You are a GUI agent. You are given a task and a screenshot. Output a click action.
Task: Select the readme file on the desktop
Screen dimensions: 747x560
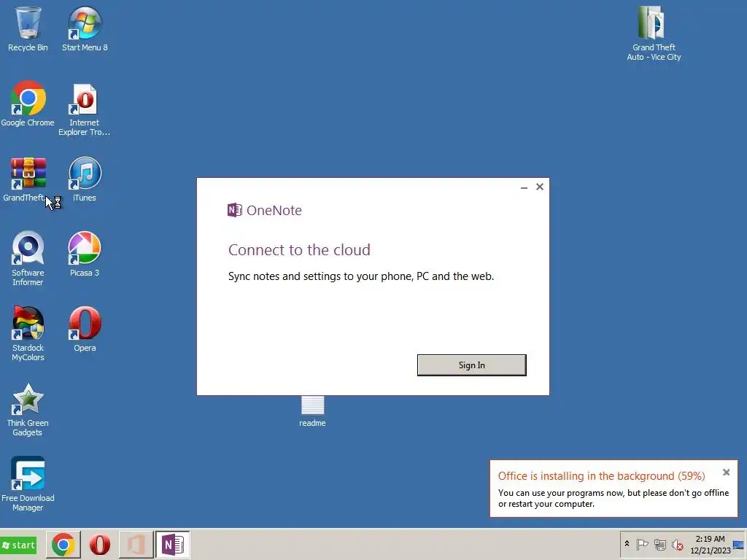[x=312, y=411]
